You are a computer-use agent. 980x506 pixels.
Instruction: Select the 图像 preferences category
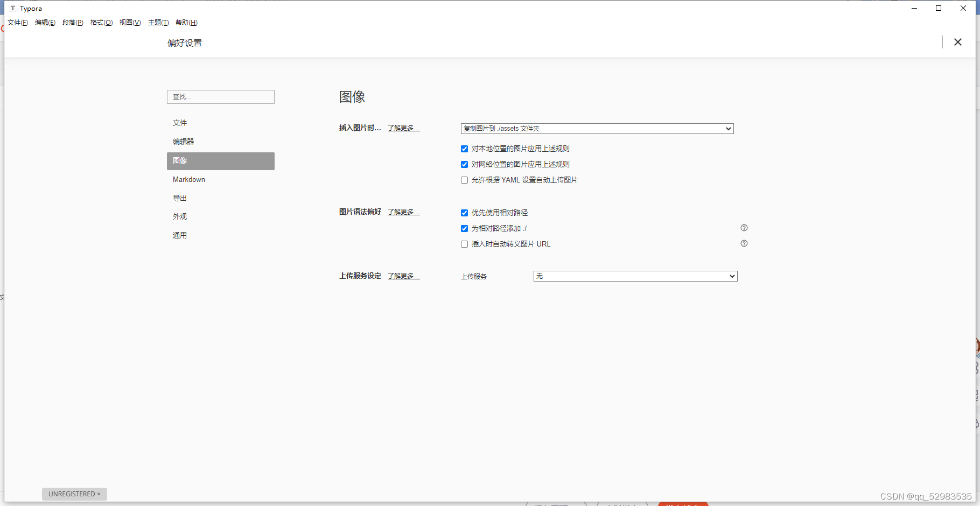221,161
